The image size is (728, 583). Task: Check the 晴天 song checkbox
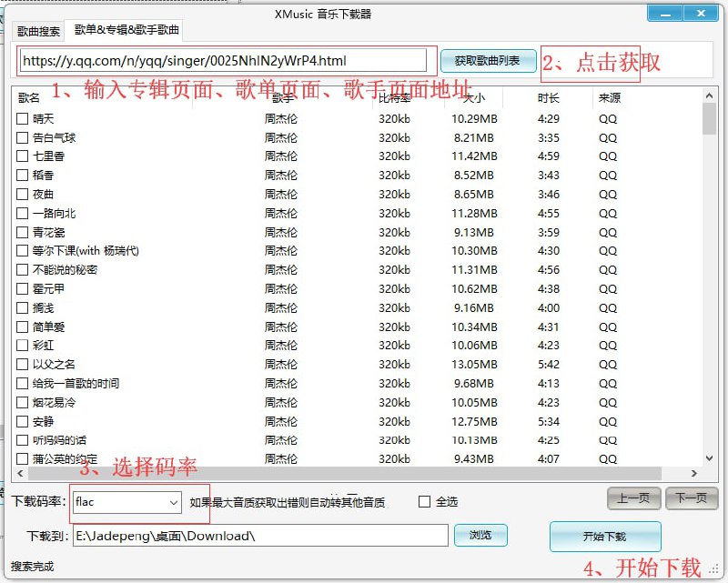21,118
